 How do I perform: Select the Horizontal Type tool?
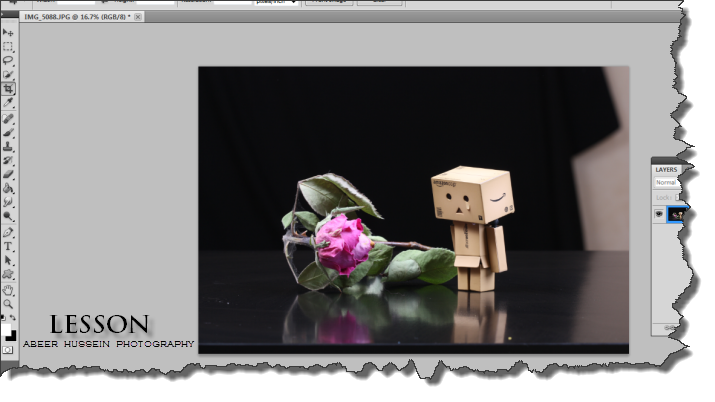pos(8,247)
